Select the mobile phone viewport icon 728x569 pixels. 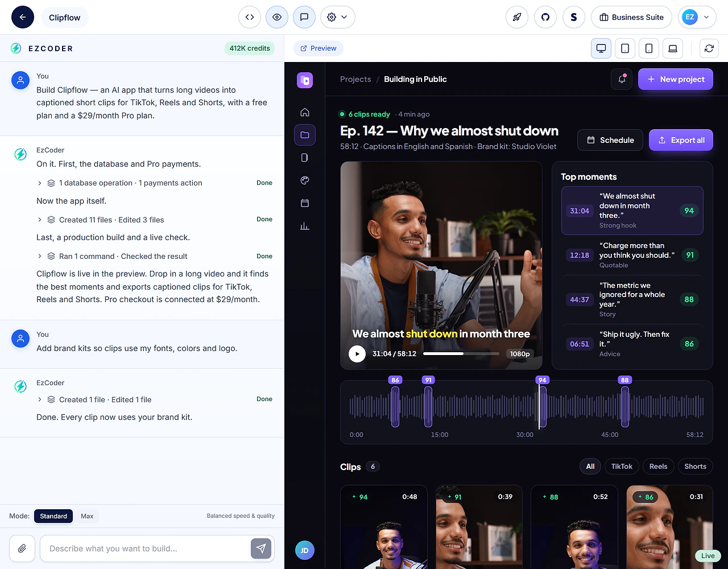(x=649, y=48)
